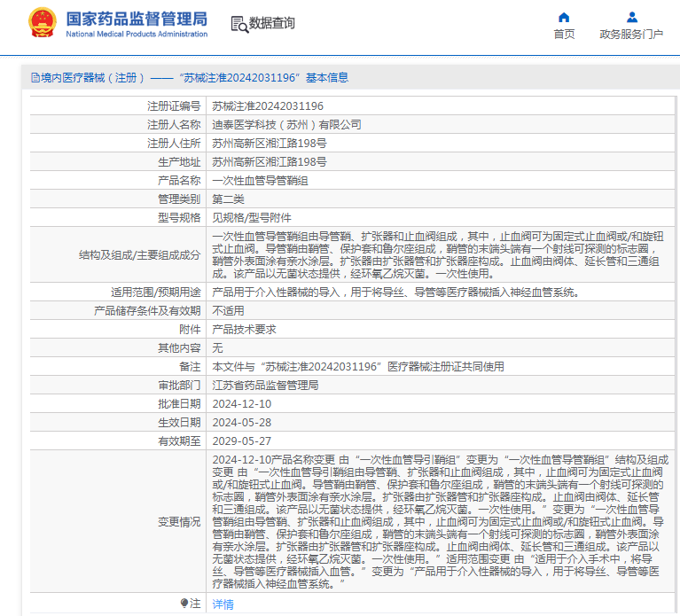Click the 政务服务门户 user icon
The height and width of the screenshot is (616, 680).
point(632,18)
